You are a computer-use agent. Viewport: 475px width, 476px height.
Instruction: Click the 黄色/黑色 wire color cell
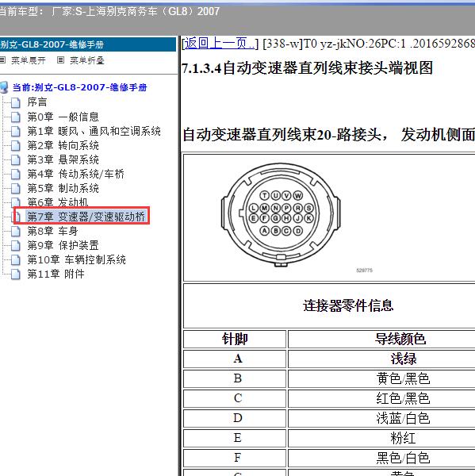tap(403, 378)
